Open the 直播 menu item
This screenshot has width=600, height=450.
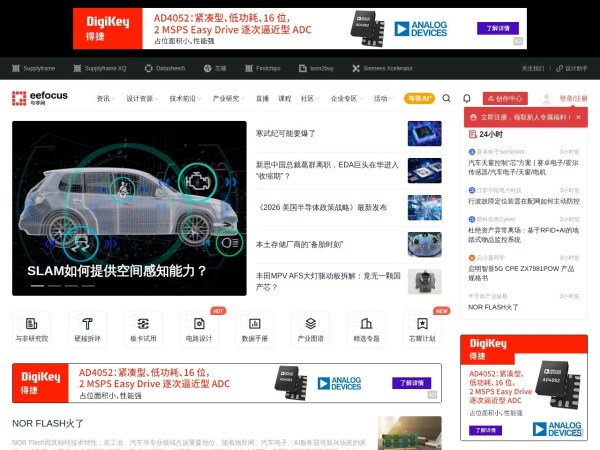click(262, 99)
